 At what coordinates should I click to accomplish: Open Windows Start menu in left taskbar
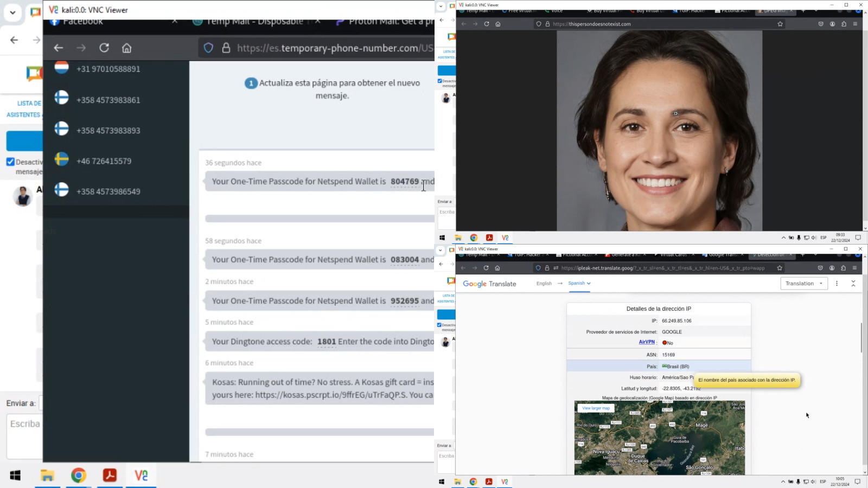(15, 476)
